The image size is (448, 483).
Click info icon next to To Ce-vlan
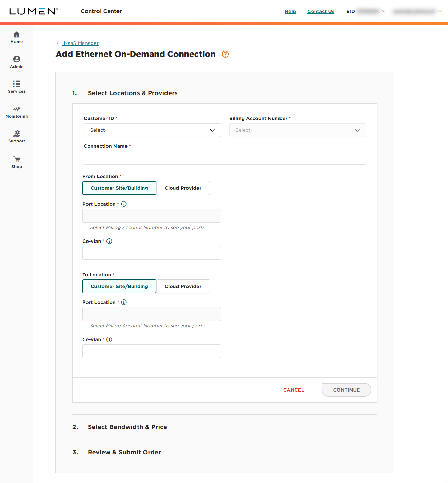tap(109, 339)
